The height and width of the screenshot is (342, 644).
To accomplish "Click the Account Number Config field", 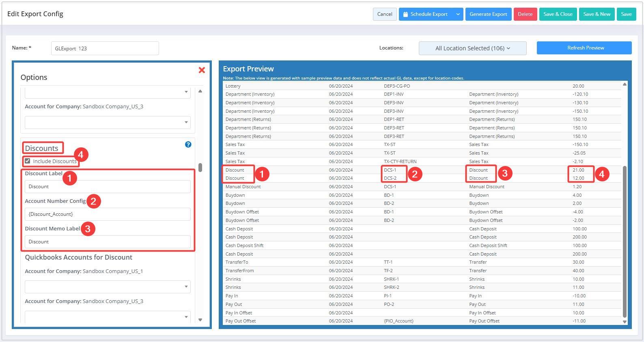I will point(108,214).
